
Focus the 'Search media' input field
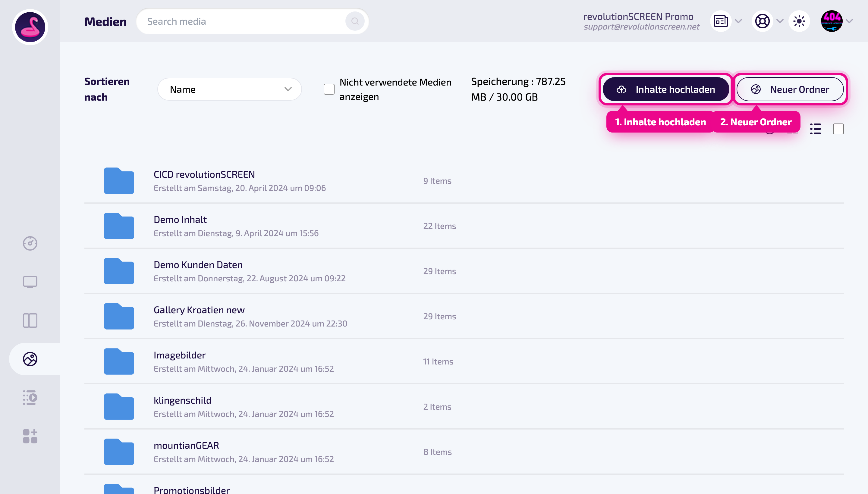252,21
